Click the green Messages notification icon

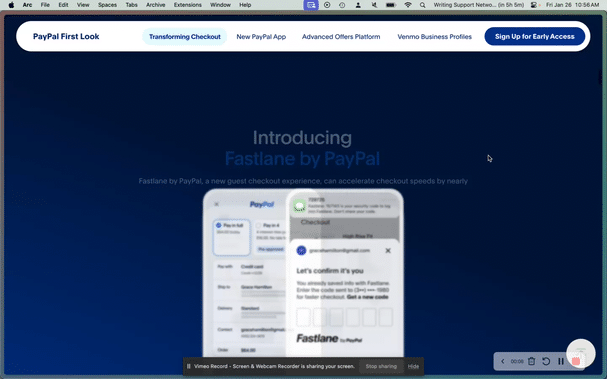(299, 206)
